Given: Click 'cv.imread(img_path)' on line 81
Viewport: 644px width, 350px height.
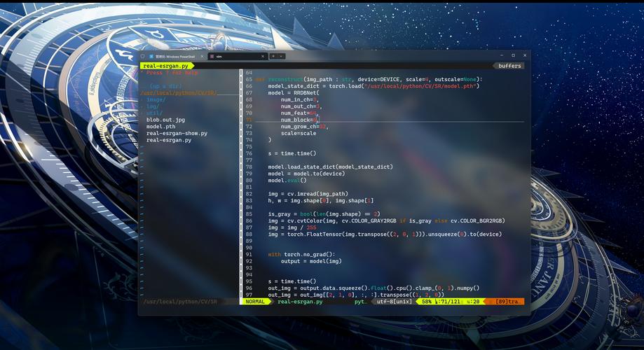Looking at the screenshot, I should point(317,194).
